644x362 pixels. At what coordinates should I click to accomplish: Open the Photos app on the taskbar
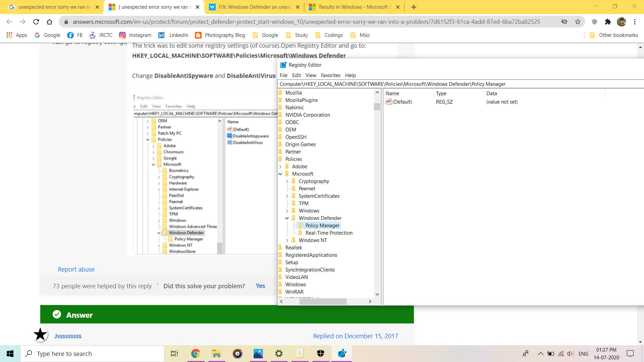point(258,354)
